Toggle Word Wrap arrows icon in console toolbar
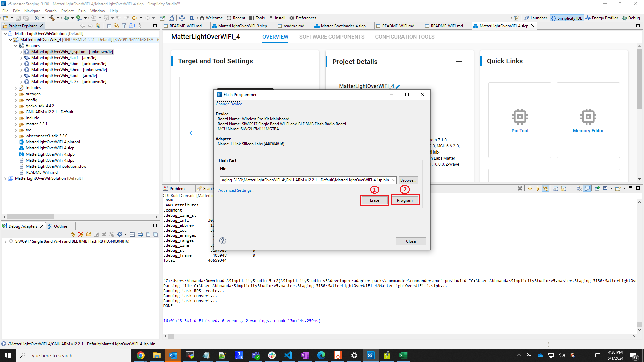 click(546, 188)
